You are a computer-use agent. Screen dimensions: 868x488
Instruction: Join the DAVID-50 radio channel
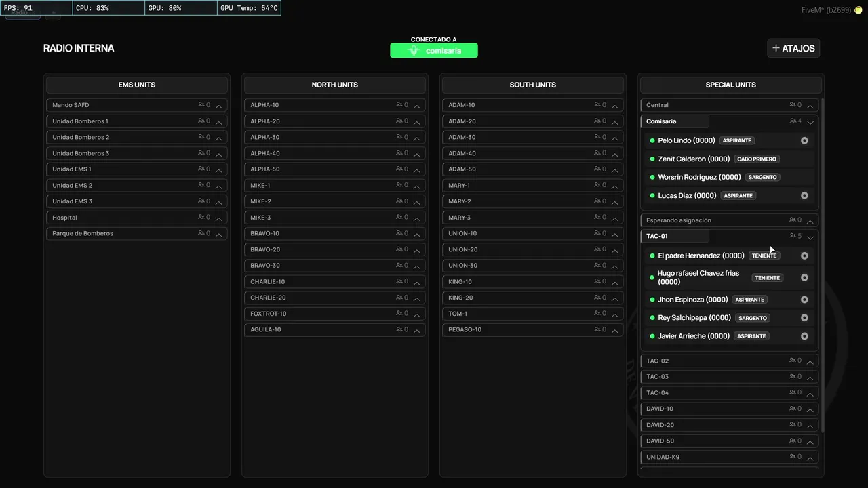pyautogui.click(x=729, y=441)
